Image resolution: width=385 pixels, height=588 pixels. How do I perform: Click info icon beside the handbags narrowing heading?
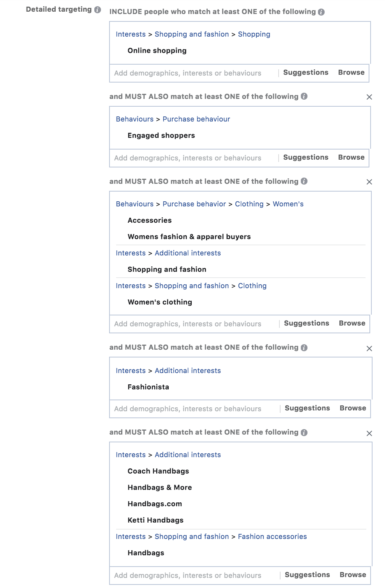(304, 432)
